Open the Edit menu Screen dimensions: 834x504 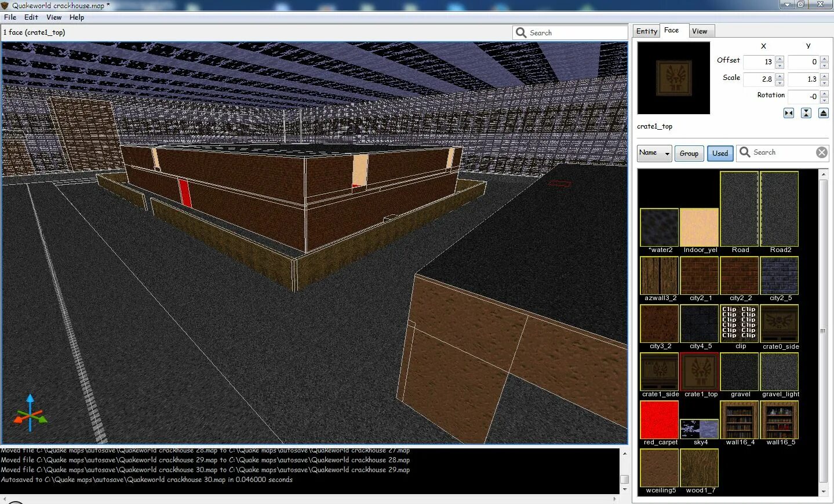[x=31, y=17]
